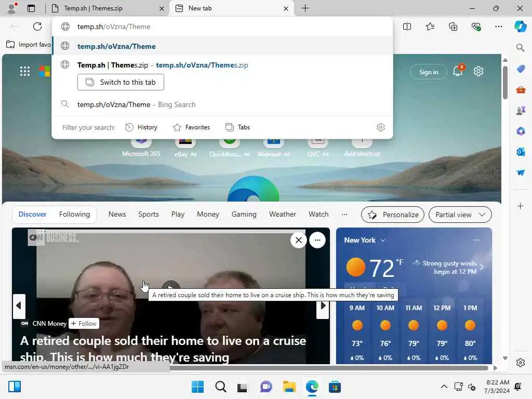Open File Explorer from the taskbar
Image resolution: width=532 pixels, height=399 pixels.
289,387
